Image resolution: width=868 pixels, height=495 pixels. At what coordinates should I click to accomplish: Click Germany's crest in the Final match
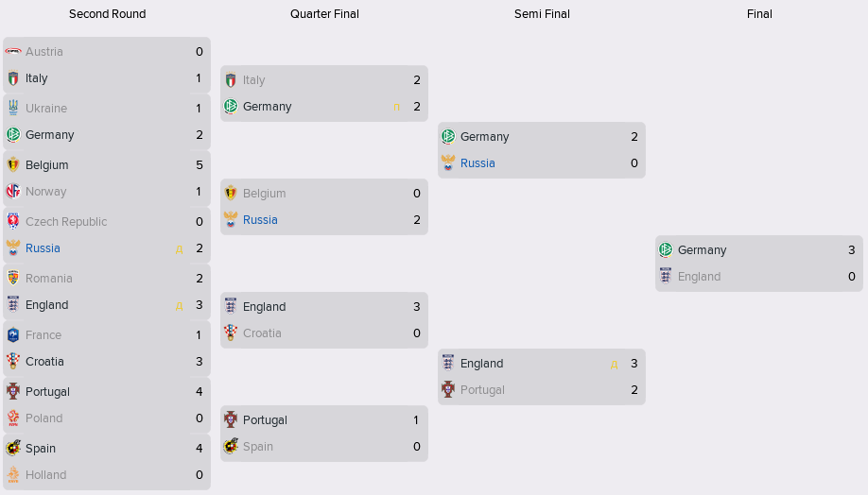coord(666,250)
